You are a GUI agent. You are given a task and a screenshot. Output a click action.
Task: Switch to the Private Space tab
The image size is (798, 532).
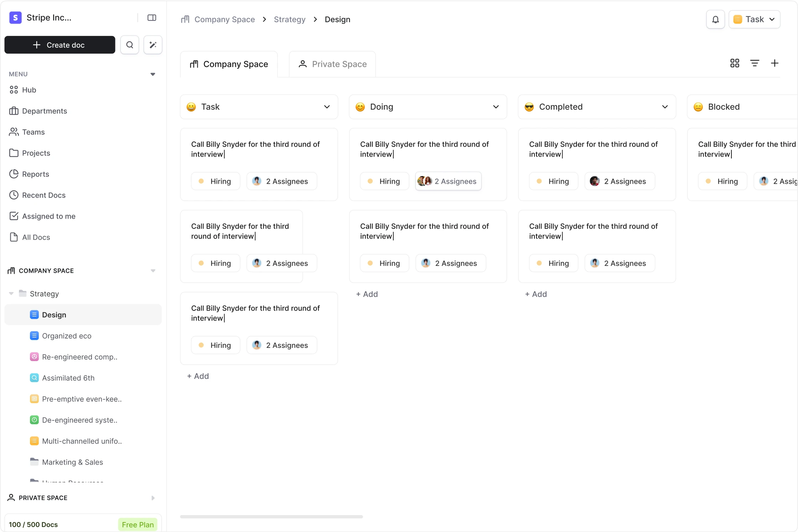(x=332, y=64)
